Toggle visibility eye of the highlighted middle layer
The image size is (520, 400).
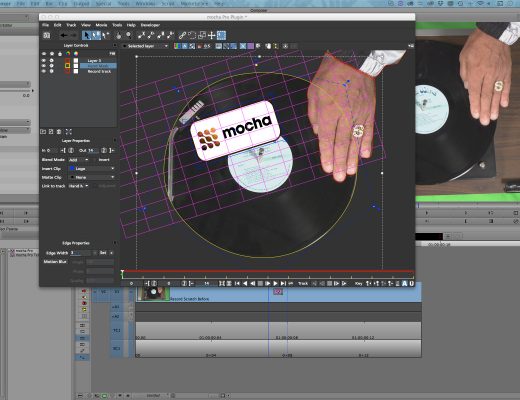coord(44,66)
